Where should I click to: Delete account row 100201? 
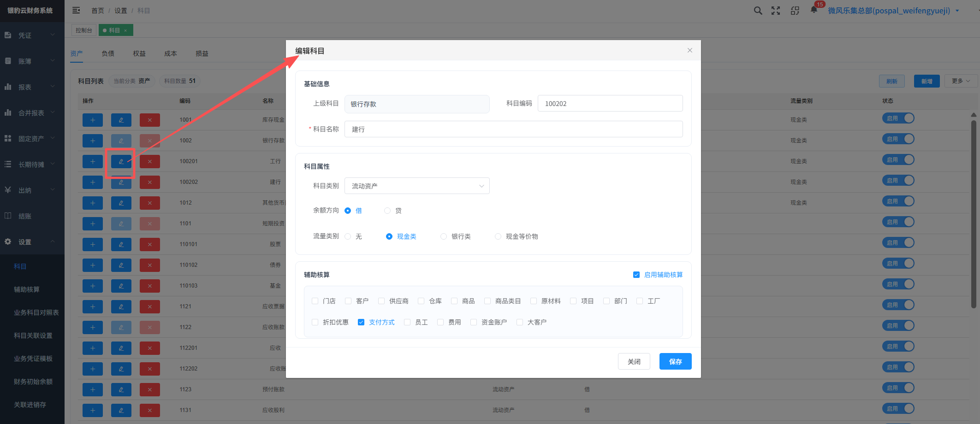150,161
